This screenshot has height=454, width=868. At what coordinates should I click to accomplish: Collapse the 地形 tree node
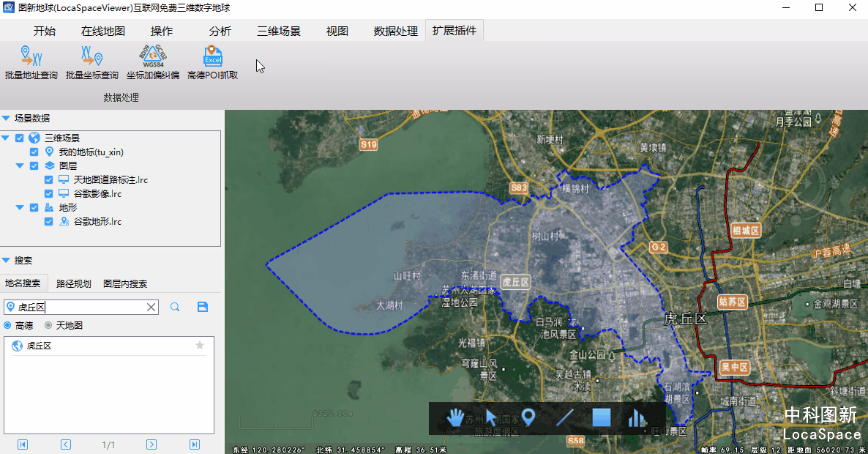pos(20,208)
